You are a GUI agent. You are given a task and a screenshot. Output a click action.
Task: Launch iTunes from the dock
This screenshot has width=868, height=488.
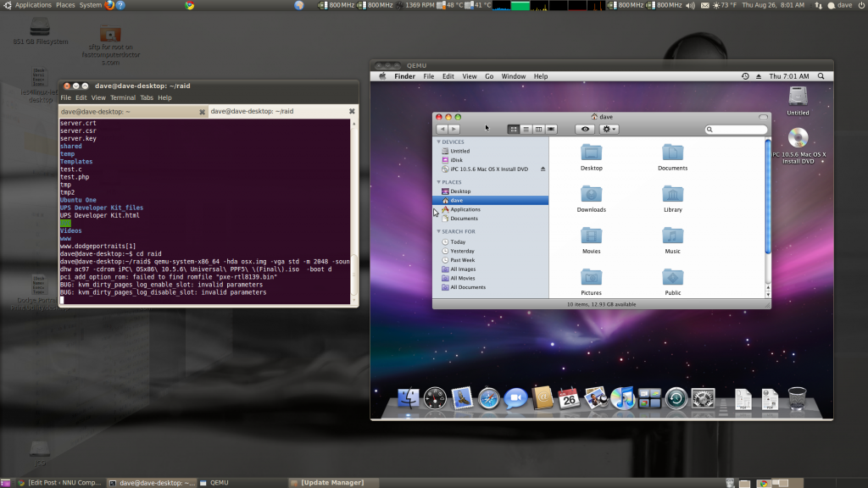click(623, 397)
